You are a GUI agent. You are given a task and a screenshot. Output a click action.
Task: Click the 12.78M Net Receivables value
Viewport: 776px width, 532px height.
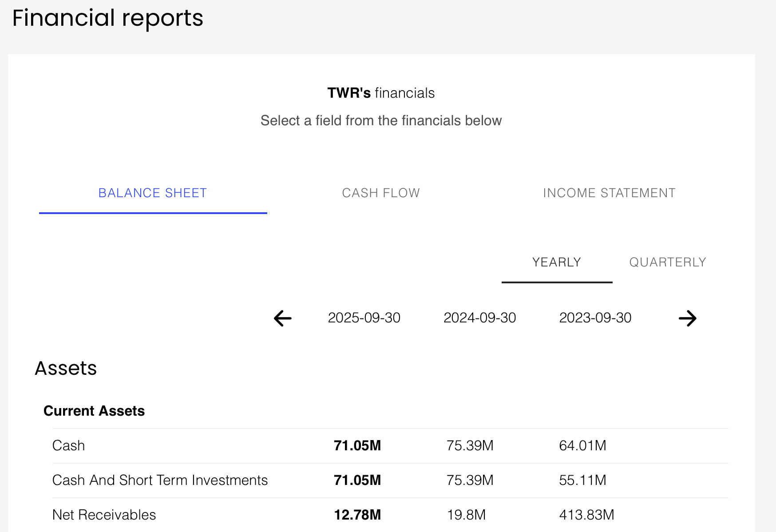[358, 515]
